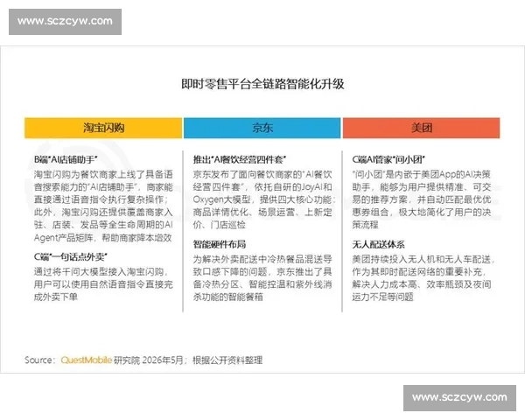This screenshot has width=525, height=420.
Task: Click paragraph starting 淘宝闪购为餐饮商家上线了
Action: coord(103,206)
